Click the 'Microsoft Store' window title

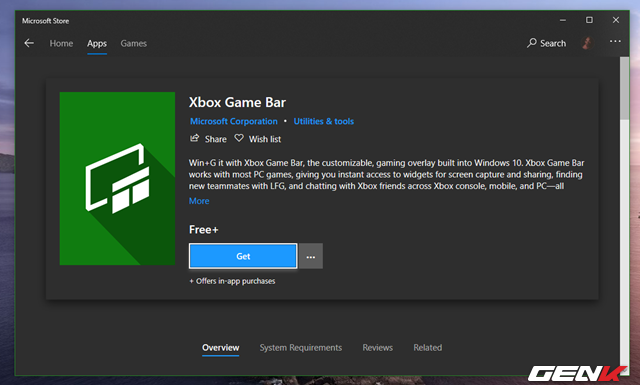[x=45, y=21]
